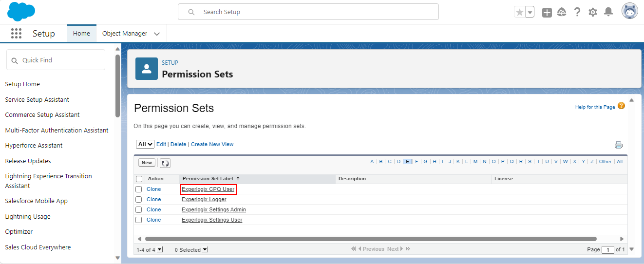Screen dimensions: 644x264
Task: Click the last page pagination icon
Action: click(x=408, y=249)
